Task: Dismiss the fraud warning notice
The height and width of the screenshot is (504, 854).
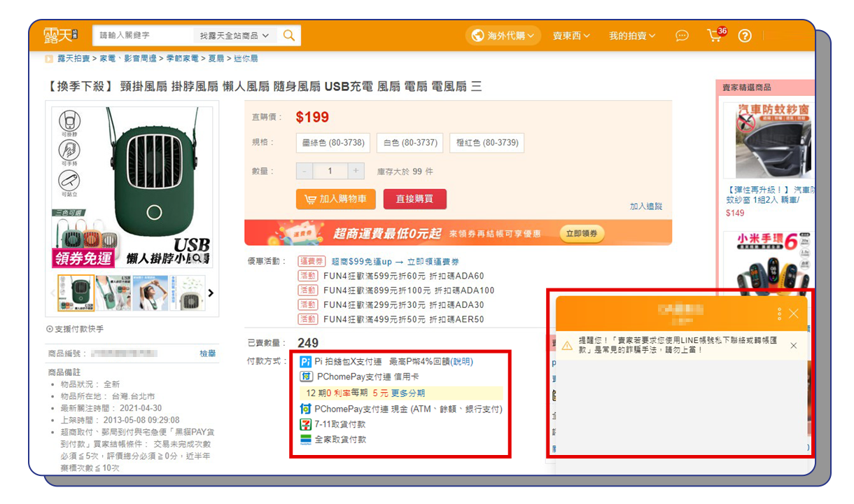Action: (793, 345)
